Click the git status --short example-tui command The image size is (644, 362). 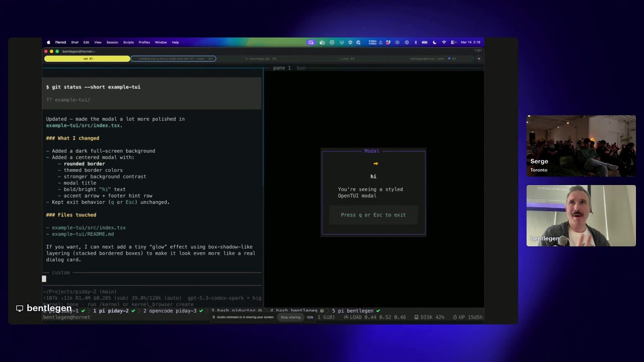(93, 87)
